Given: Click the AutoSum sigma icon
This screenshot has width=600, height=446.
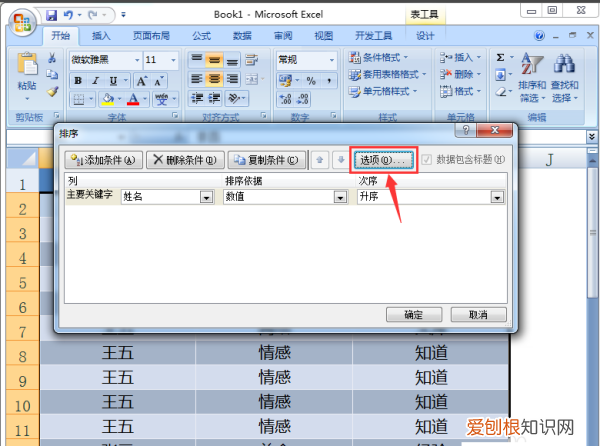Looking at the screenshot, I should pyautogui.click(x=500, y=58).
